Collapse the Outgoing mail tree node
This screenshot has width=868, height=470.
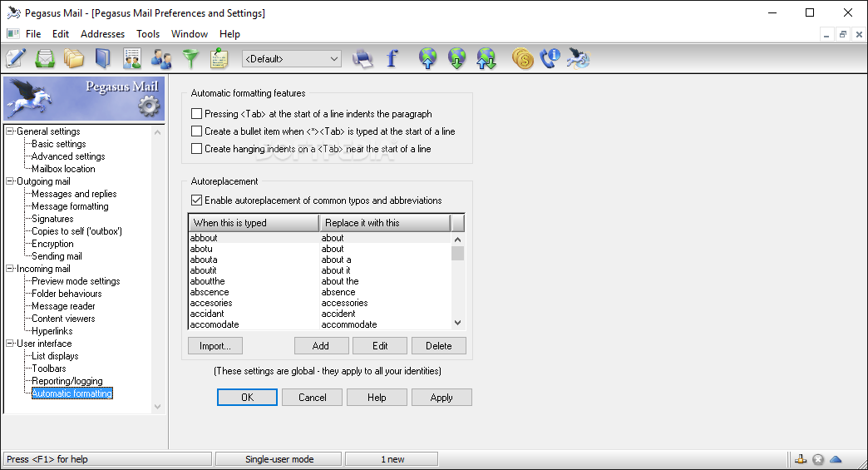pos(10,181)
